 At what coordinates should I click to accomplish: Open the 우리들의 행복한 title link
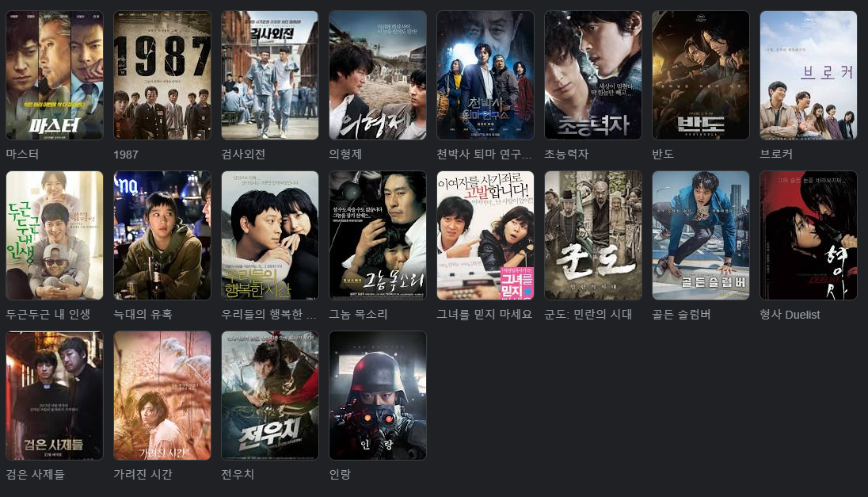268,314
